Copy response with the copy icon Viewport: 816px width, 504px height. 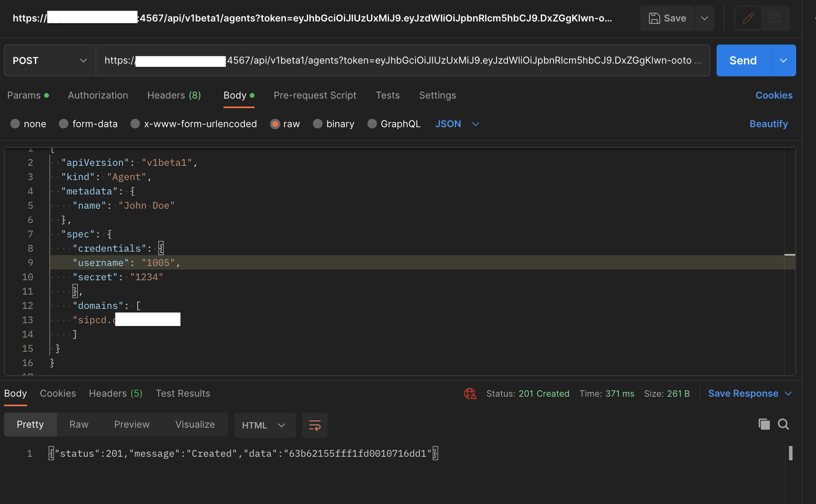click(x=764, y=425)
